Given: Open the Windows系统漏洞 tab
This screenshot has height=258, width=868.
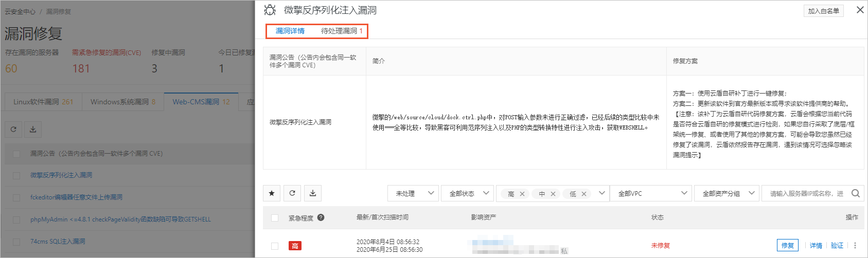Looking at the screenshot, I should pyautogui.click(x=123, y=102).
